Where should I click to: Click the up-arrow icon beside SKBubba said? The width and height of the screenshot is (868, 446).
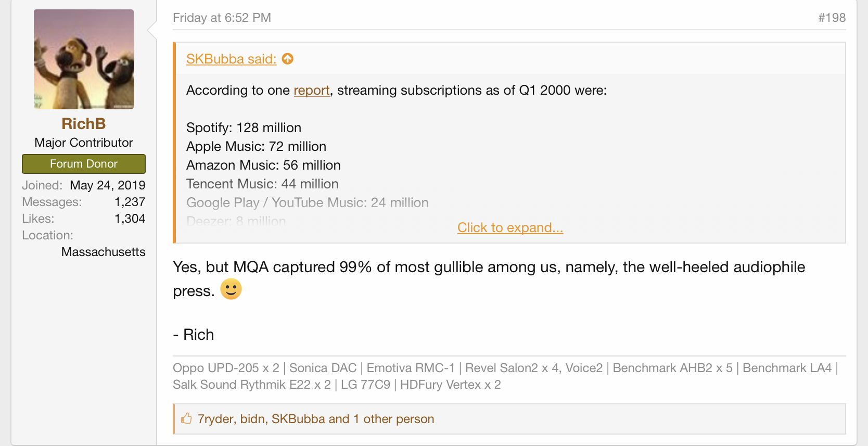click(x=288, y=59)
